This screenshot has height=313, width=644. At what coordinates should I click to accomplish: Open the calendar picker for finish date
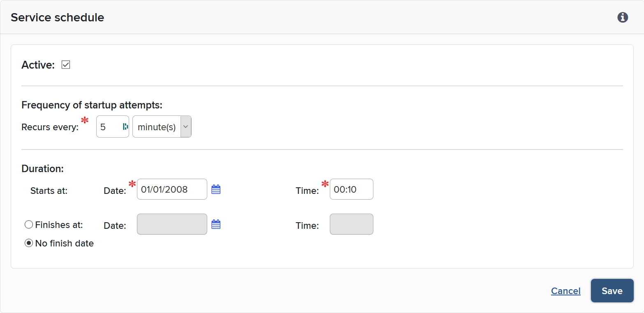(x=216, y=224)
